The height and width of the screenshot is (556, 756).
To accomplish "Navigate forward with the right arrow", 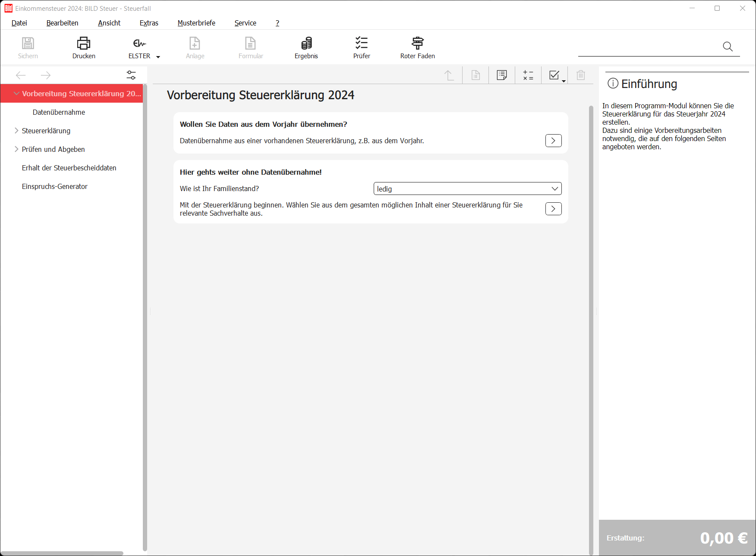I will point(46,75).
